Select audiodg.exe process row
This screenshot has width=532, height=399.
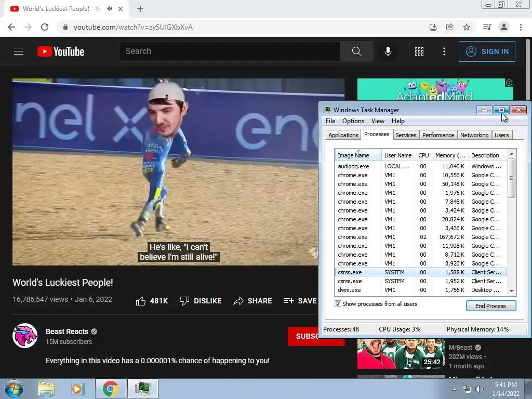pos(420,166)
